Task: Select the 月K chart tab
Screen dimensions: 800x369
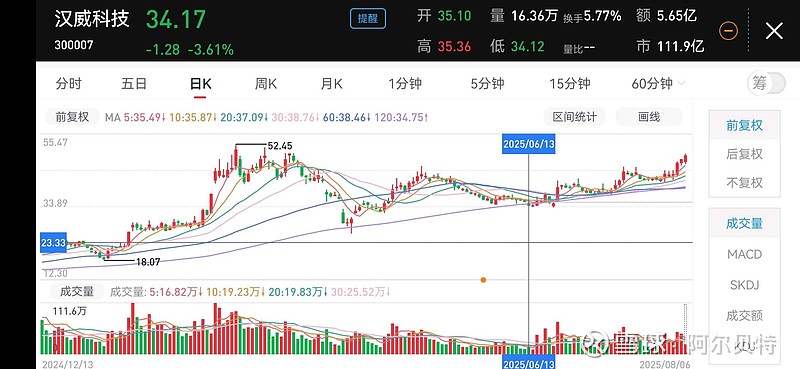Action: 332,84
